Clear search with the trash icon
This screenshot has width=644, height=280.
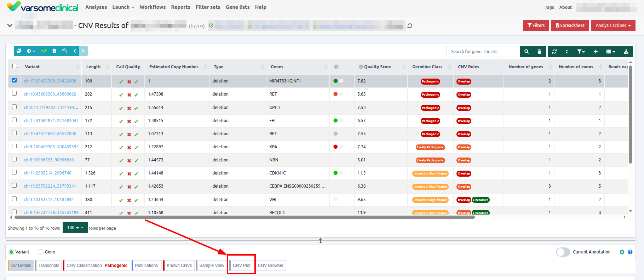(x=539, y=52)
